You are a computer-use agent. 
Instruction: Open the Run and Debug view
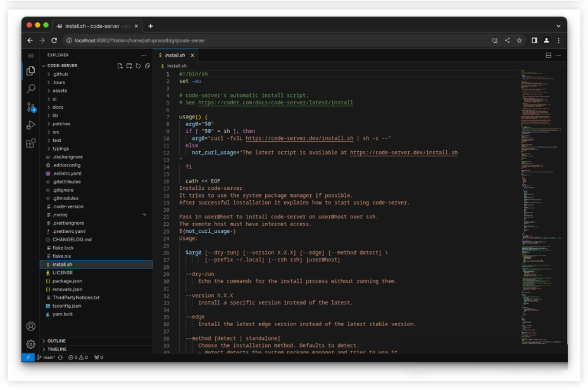point(30,125)
